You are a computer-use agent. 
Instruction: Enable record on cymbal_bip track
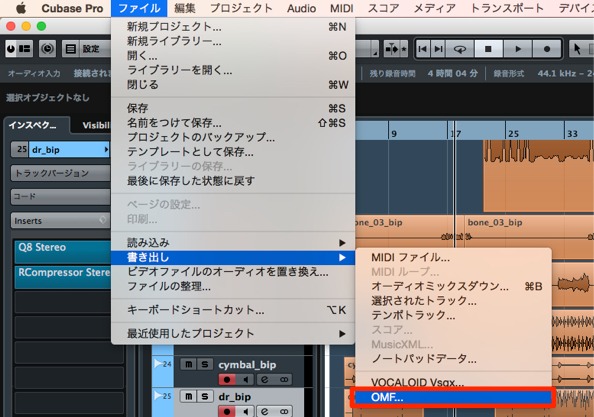coord(227,380)
